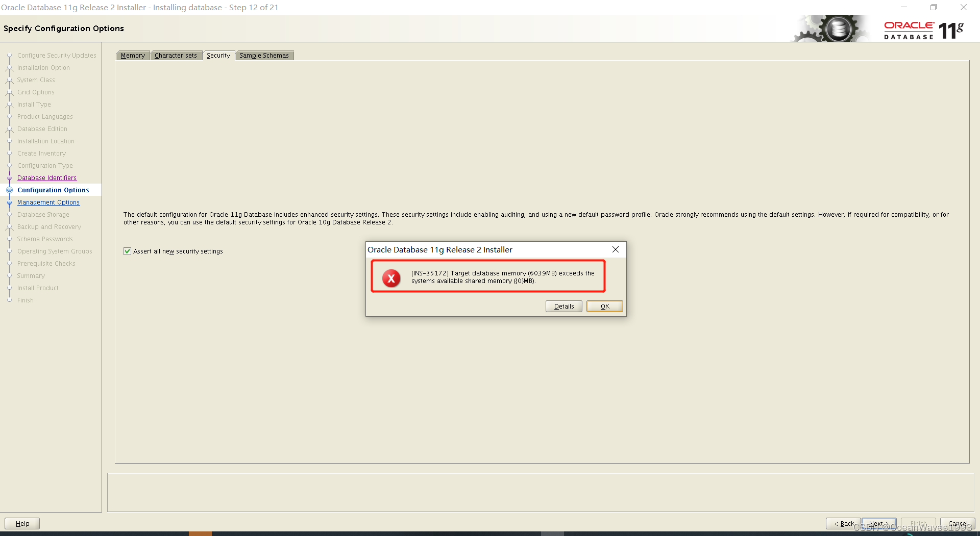This screenshot has height=536, width=980.
Task: Restore down the installer window
Action: tap(934, 7)
